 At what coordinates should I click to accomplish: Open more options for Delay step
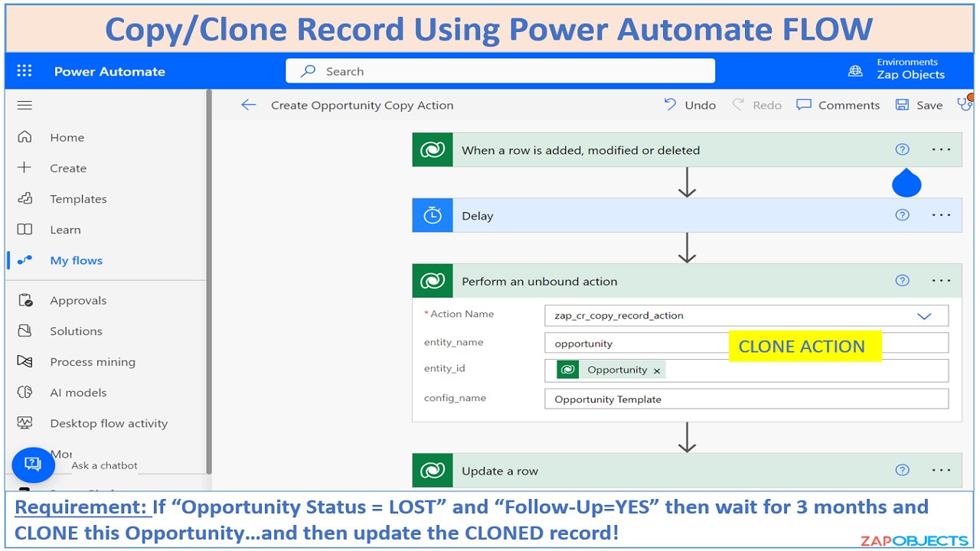(941, 216)
